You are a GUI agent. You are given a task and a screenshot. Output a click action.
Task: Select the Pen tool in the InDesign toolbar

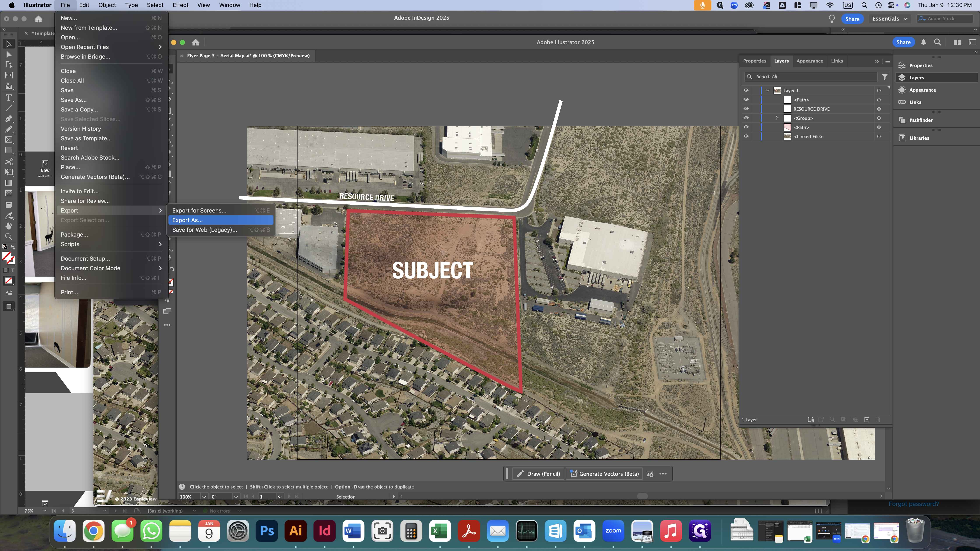click(9, 119)
